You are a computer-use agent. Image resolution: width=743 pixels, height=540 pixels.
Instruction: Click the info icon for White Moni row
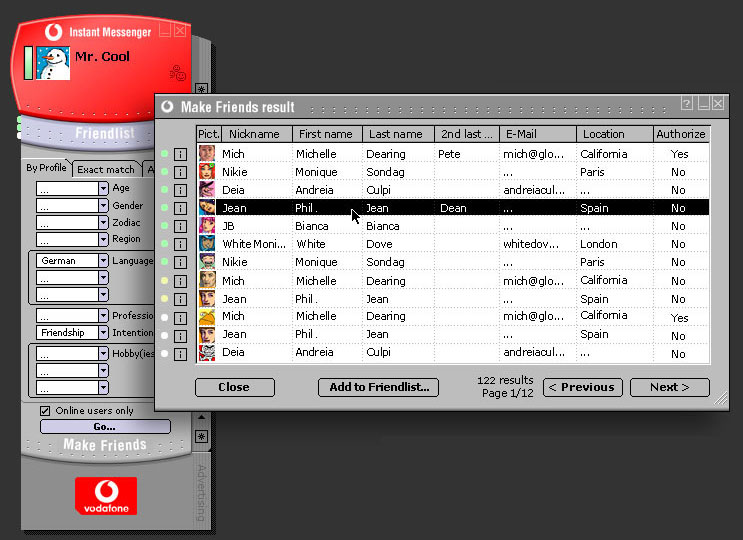[180, 244]
